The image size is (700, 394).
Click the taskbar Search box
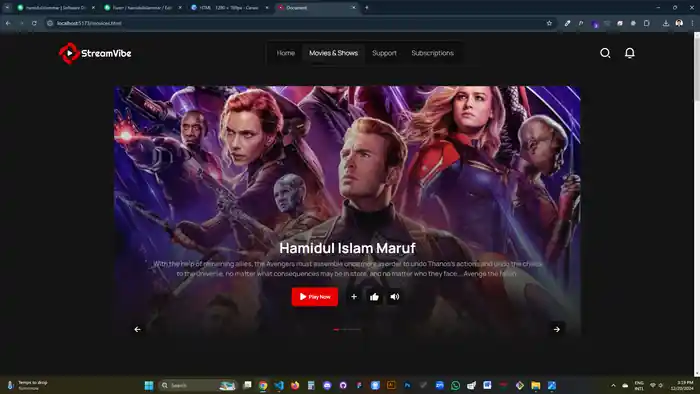point(198,386)
